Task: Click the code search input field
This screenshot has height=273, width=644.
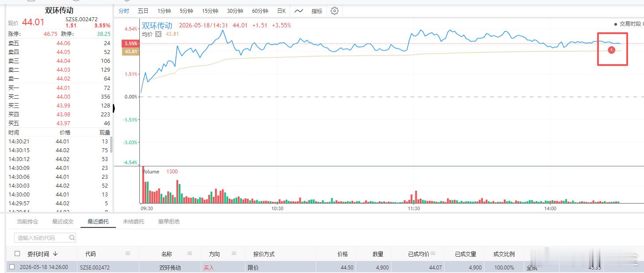Action: (x=45, y=238)
